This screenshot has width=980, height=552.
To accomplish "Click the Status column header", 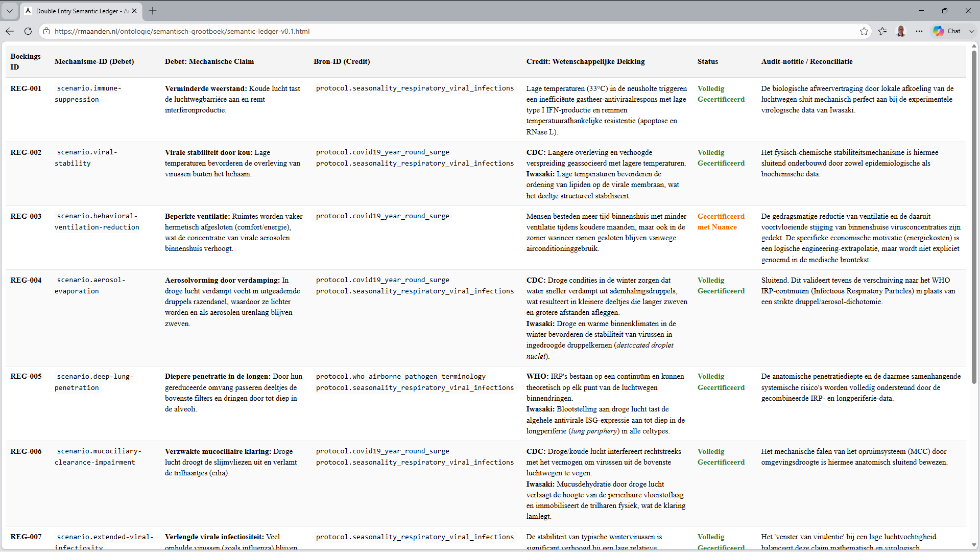I will click(707, 61).
